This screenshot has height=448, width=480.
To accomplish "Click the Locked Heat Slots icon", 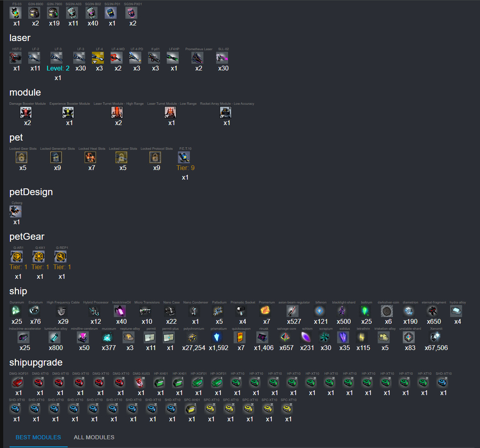I will [90, 157].
